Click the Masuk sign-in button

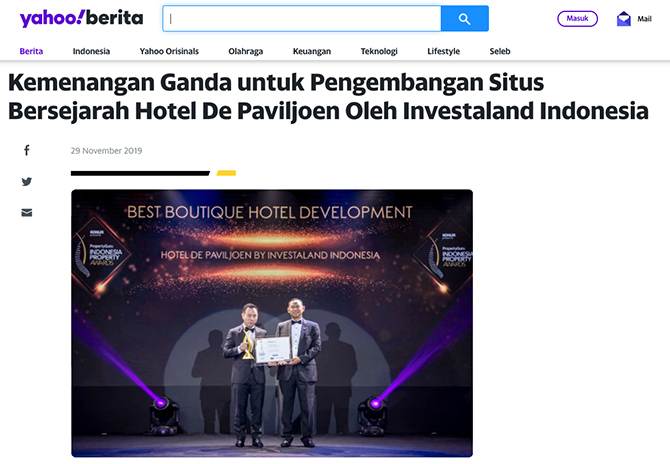tap(577, 18)
